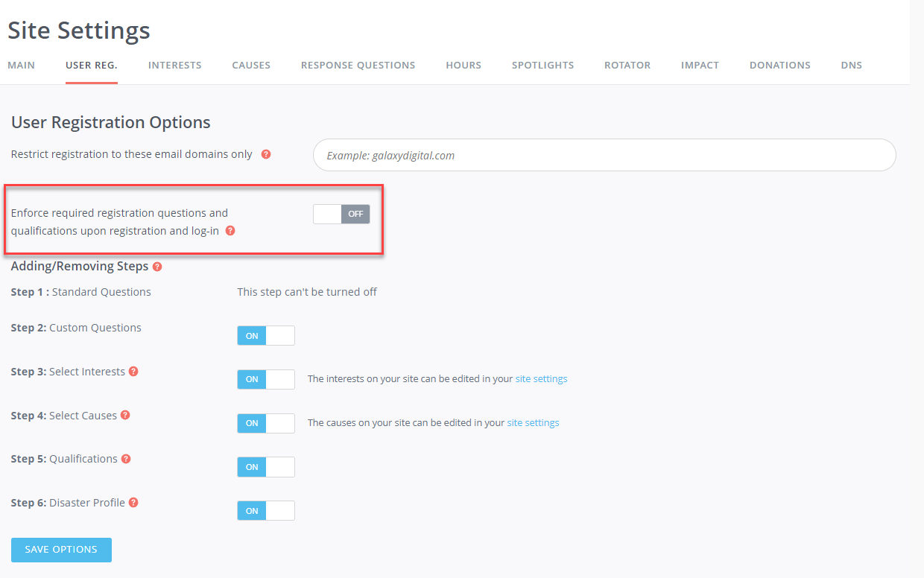This screenshot has width=924, height=578.
Task: Open the Impact tab
Action: click(x=700, y=66)
